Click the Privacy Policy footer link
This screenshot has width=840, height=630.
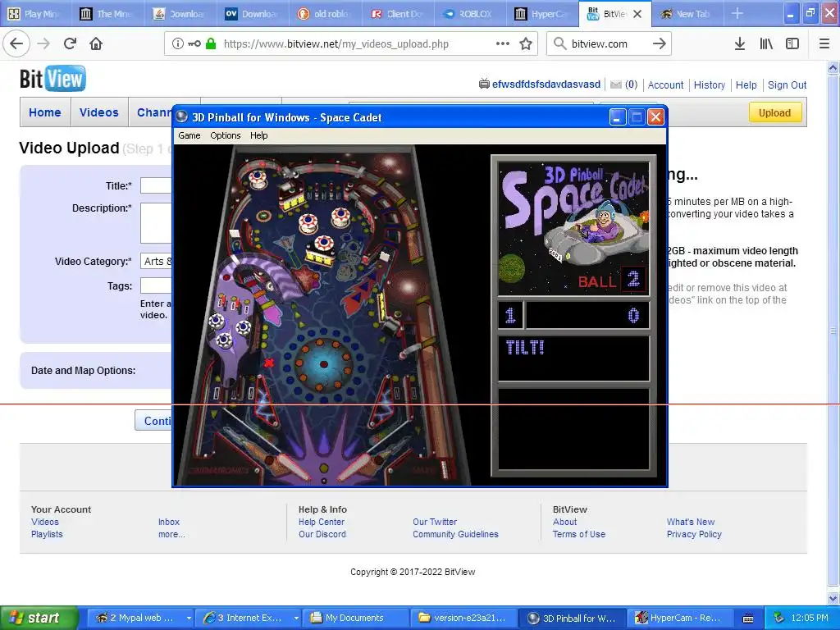pyautogui.click(x=694, y=534)
